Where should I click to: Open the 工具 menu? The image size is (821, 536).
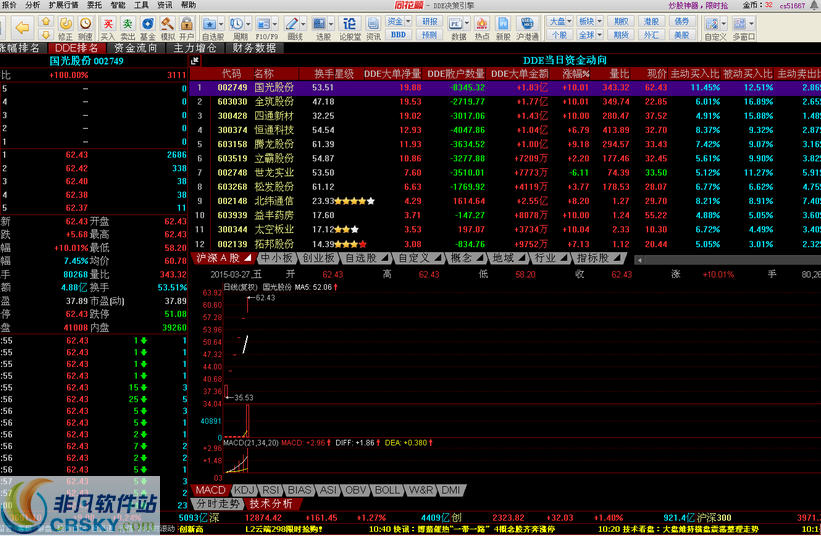coord(141,5)
